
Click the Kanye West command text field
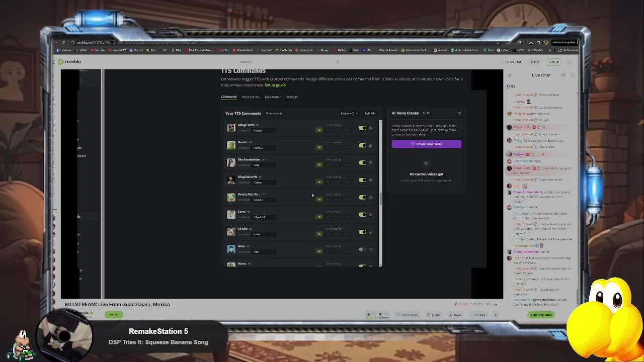click(x=264, y=131)
